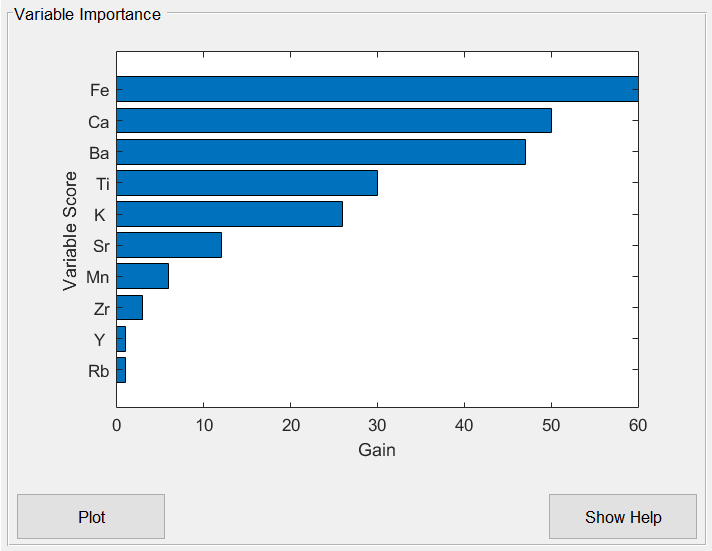Click the Variable Importance panel title
The height and width of the screenshot is (551, 712).
(x=87, y=15)
